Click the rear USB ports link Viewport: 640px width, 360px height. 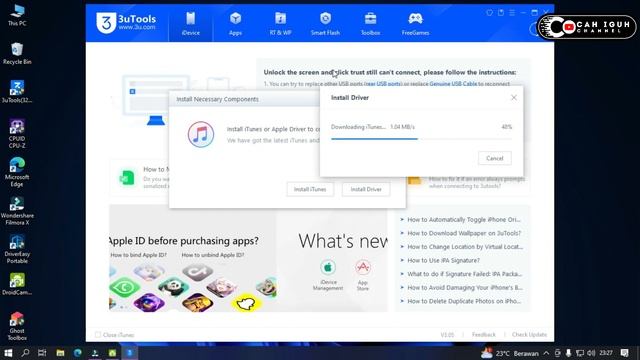pyautogui.click(x=383, y=84)
